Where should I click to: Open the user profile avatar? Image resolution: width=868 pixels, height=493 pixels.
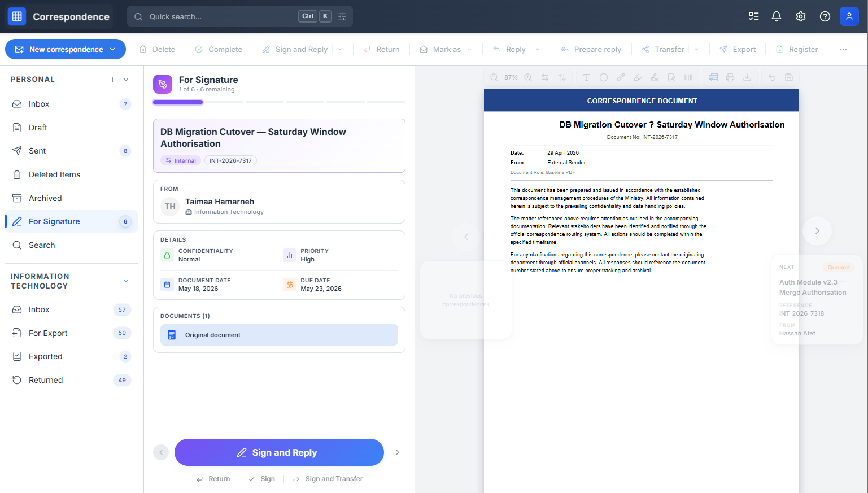point(849,16)
